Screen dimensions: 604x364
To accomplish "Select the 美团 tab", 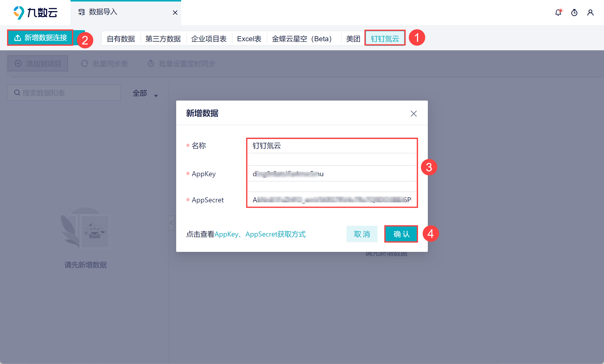I will tap(353, 39).
